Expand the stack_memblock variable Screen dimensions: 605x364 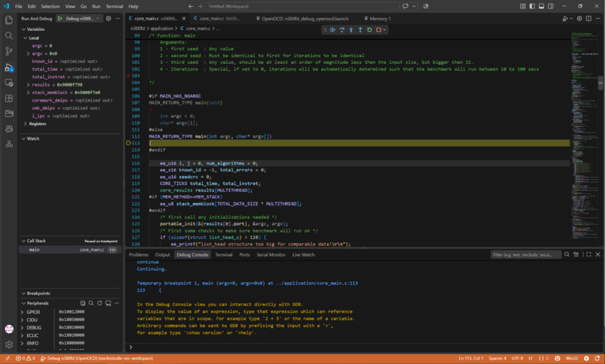(x=28, y=92)
